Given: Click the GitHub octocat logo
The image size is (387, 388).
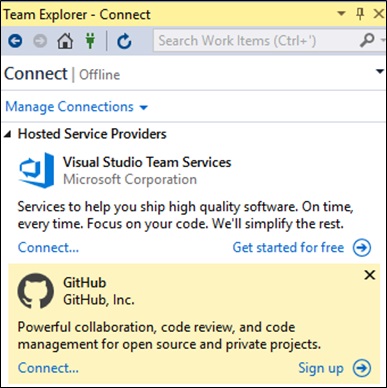Looking at the screenshot, I should 35,291.
